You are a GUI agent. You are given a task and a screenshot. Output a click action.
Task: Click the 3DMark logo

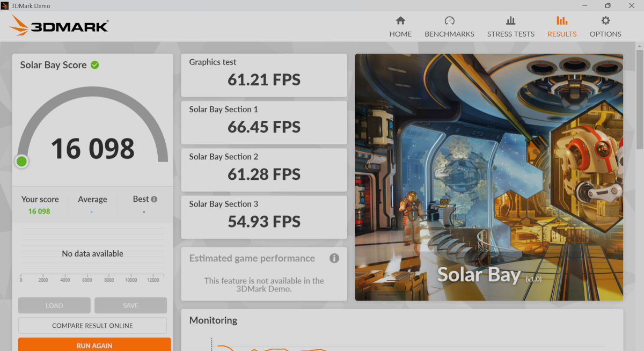pyautogui.click(x=58, y=26)
